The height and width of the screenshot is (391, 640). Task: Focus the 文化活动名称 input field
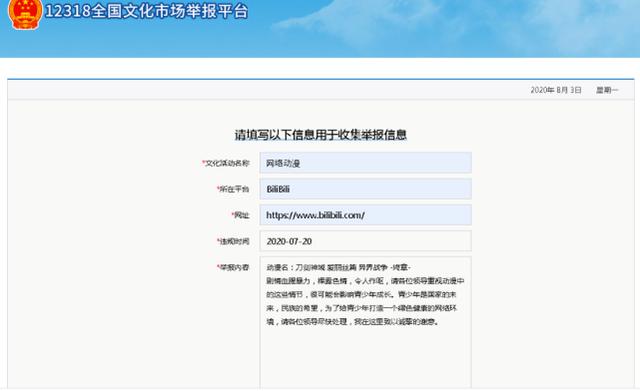pos(365,163)
